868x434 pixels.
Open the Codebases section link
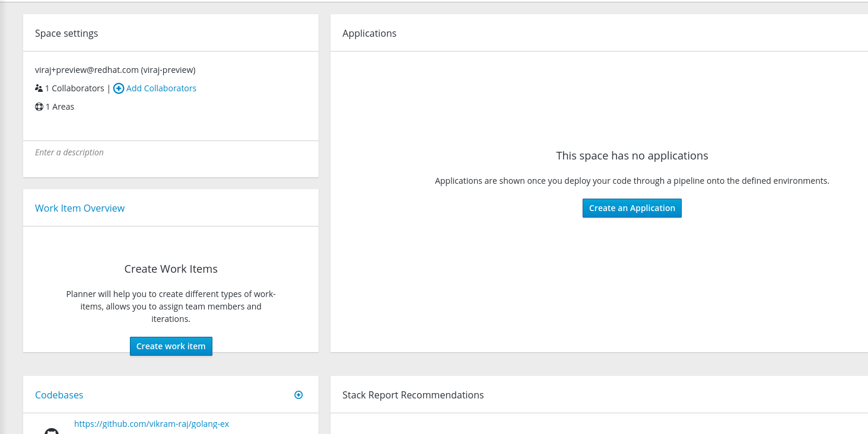[59, 394]
